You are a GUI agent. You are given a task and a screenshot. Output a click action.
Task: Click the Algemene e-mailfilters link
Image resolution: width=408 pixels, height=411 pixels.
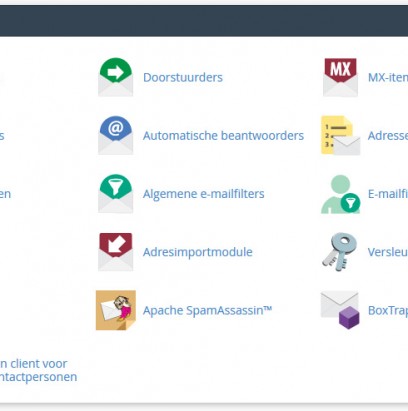[204, 194]
